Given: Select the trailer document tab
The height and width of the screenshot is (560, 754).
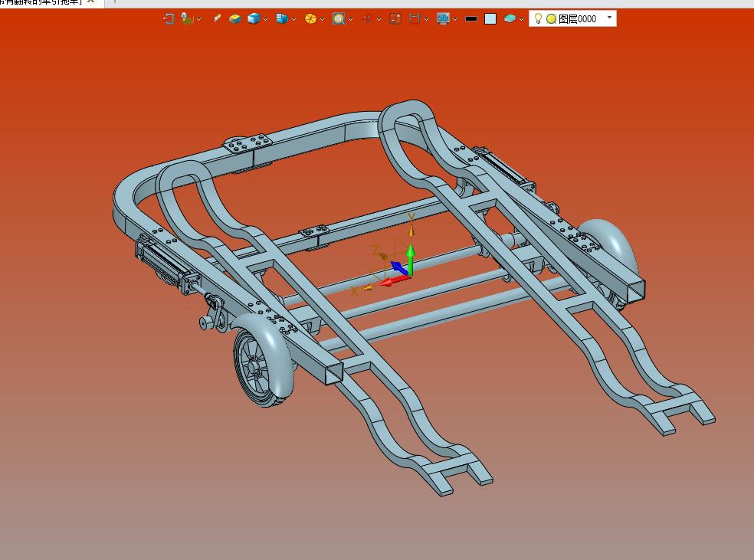Looking at the screenshot, I should point(42,2).
